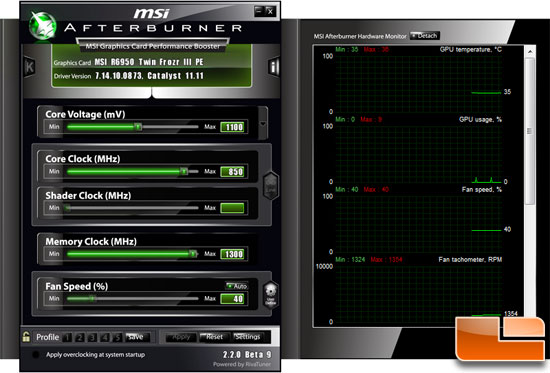Select profile slot 5

click(x=118, y=338)
